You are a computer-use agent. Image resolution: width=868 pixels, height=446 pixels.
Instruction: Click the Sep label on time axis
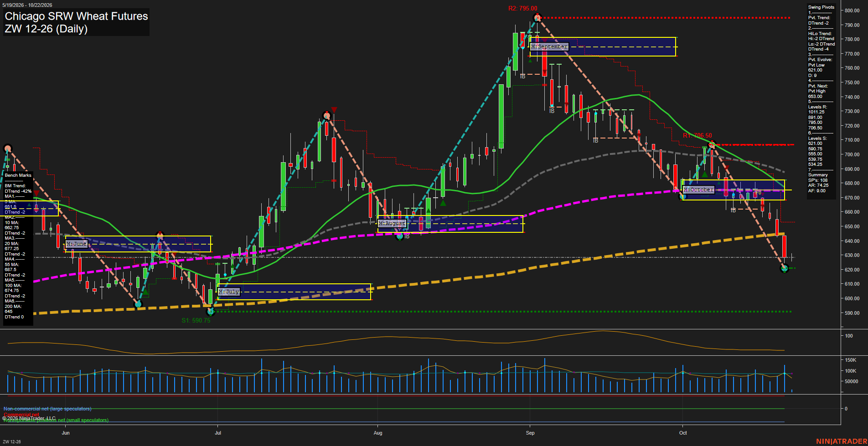click(530, 433)
